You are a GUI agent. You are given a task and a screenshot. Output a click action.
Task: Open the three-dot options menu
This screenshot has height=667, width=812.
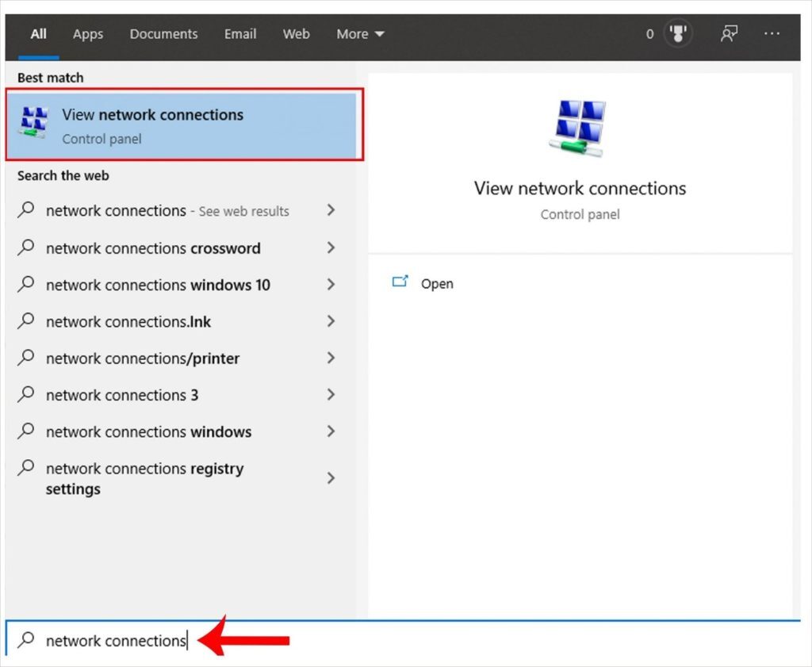point(772,34)
